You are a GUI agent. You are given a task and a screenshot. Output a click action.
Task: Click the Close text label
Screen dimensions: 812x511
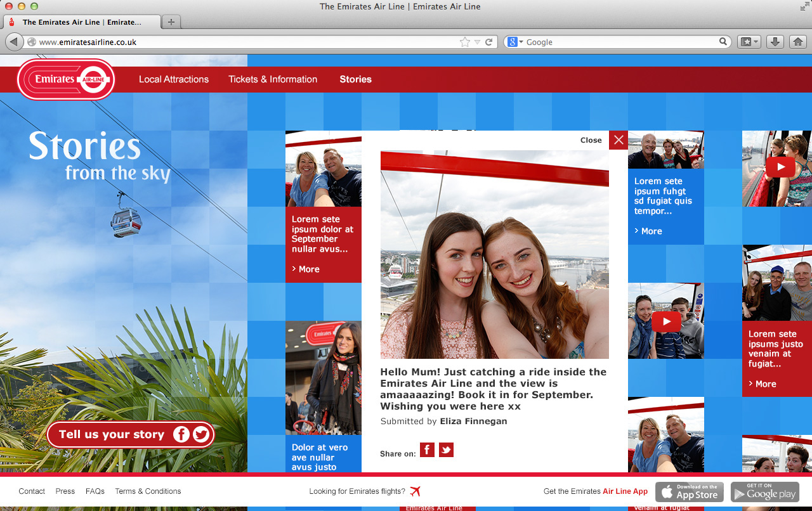coord(591,140)
